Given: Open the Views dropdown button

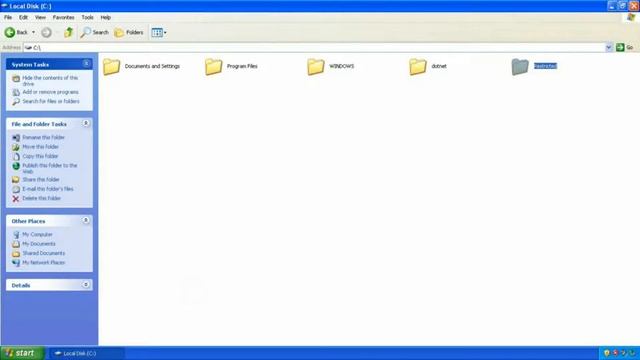Looking at the screenshot, I should 158,32.
